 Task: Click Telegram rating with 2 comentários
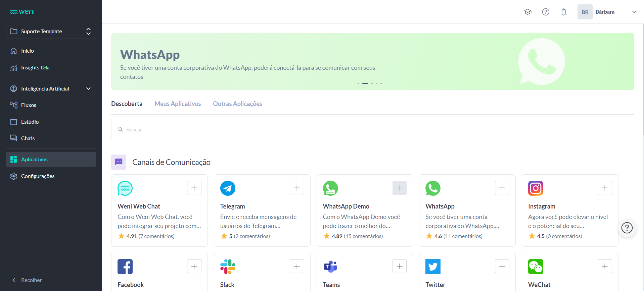coord(245,236)
